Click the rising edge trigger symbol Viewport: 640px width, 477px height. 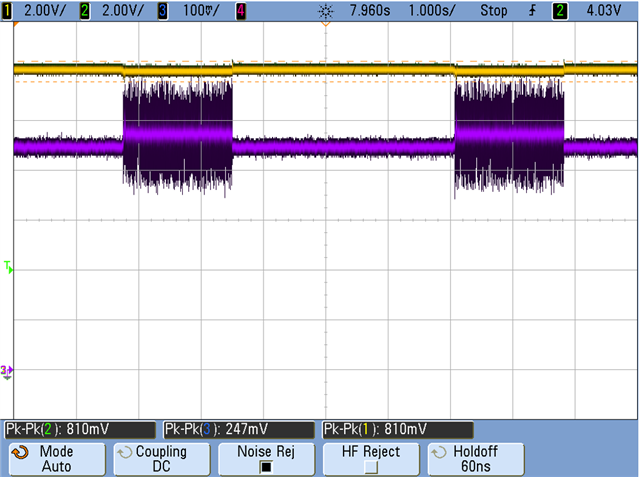pos(532,11)
